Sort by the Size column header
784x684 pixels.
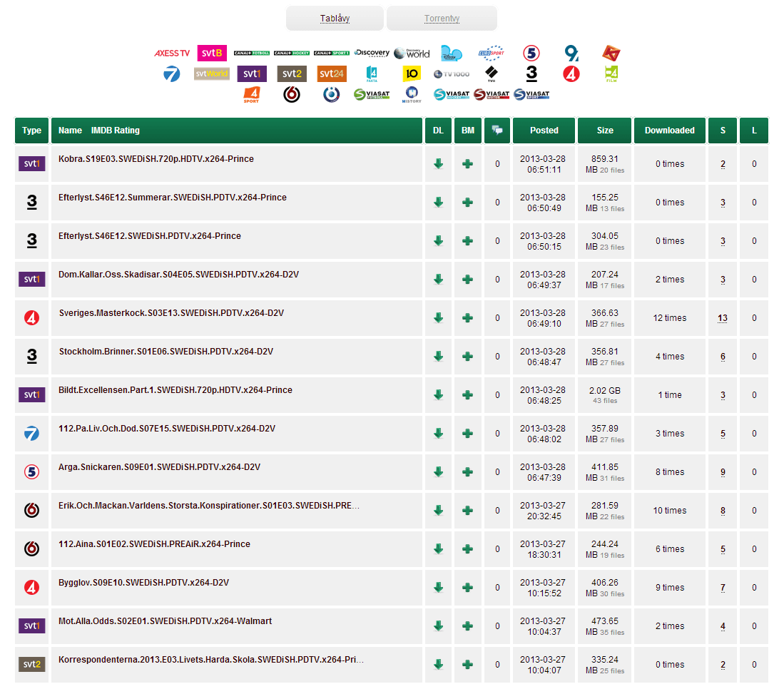[605, 130]
